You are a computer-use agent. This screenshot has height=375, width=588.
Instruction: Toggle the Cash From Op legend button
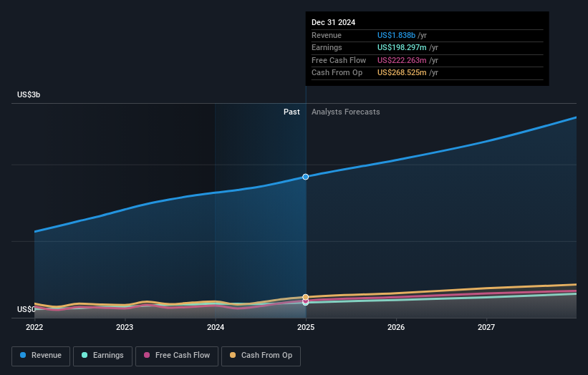(x=261, y=356)
